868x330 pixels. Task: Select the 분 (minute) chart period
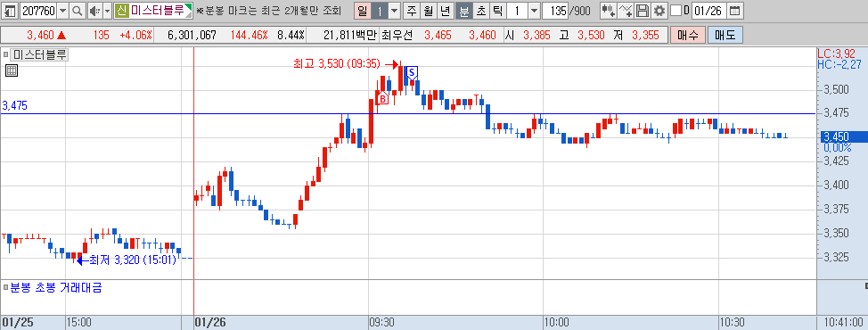pyautogui.click(x=464, y=10)
